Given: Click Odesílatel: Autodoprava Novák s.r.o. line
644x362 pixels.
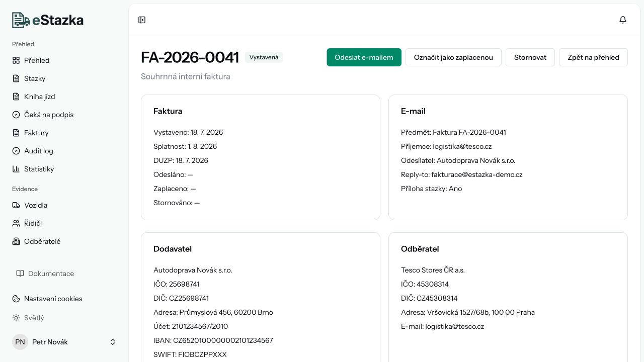Looking at the screenshot, I should (458, 160).
